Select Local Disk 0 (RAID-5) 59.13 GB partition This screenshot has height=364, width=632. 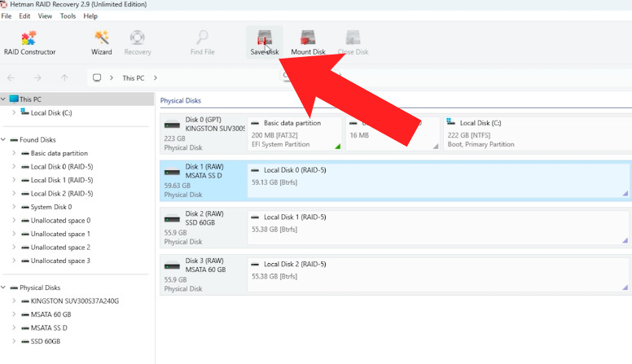click(438, 181)
